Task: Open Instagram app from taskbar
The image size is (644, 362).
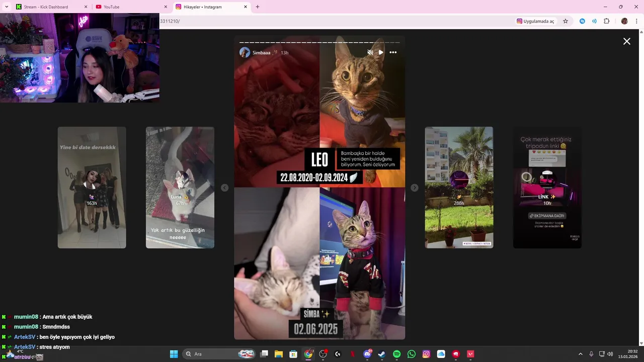Action: click(426, 354)
